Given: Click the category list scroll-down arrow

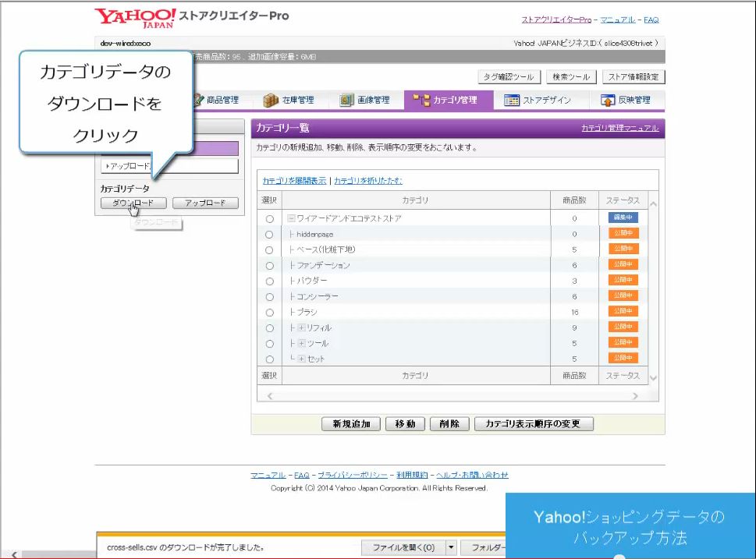Looking at the screenshot, I should click(653, 378).
